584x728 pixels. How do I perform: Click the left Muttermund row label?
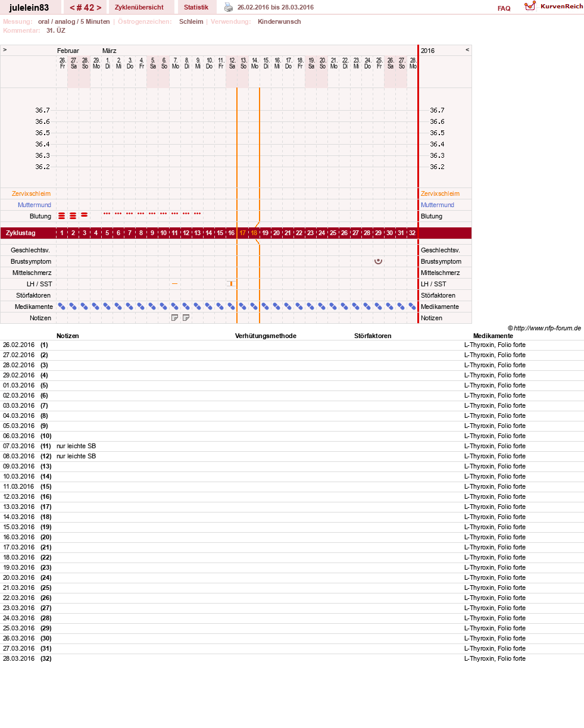point(35,205)
